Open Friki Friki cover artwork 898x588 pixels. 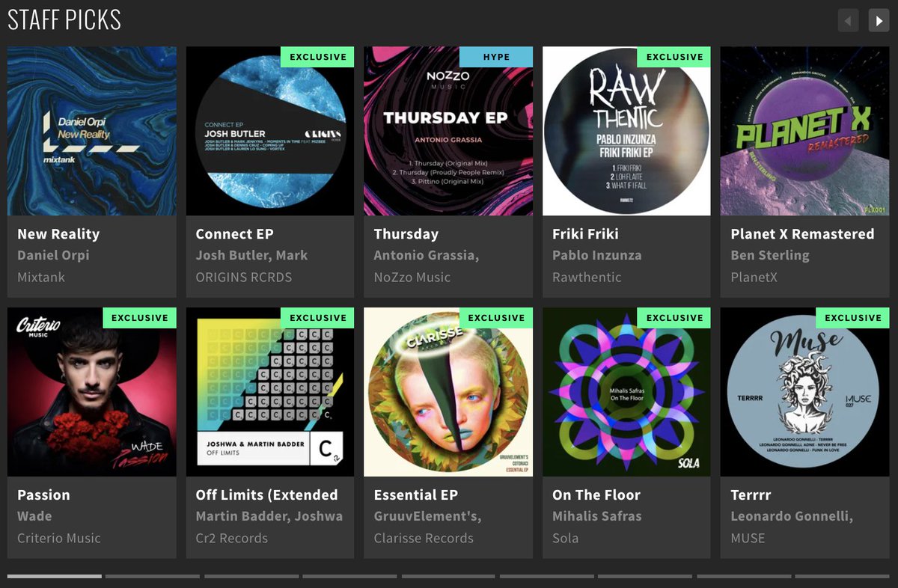[626, 131]
